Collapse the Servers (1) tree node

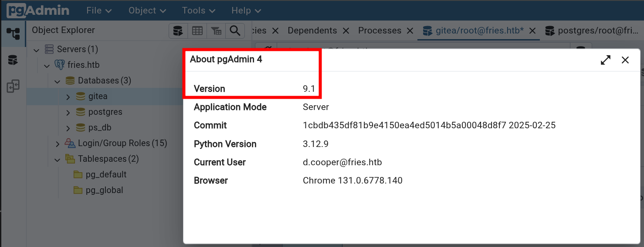tap(37, 50)
